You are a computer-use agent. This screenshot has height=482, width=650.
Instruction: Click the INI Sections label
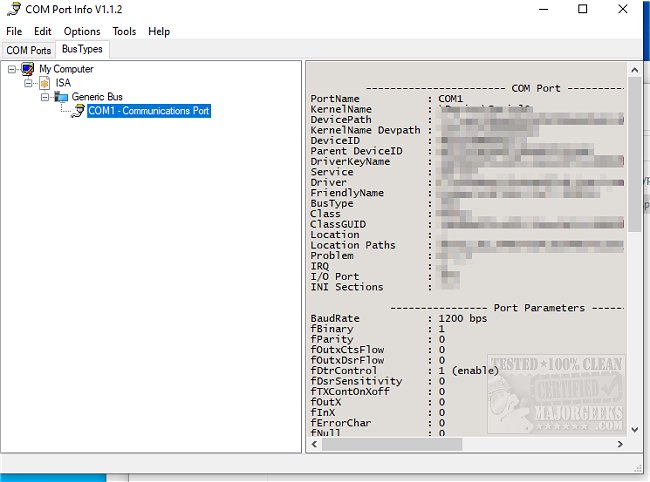coord(347,287)
